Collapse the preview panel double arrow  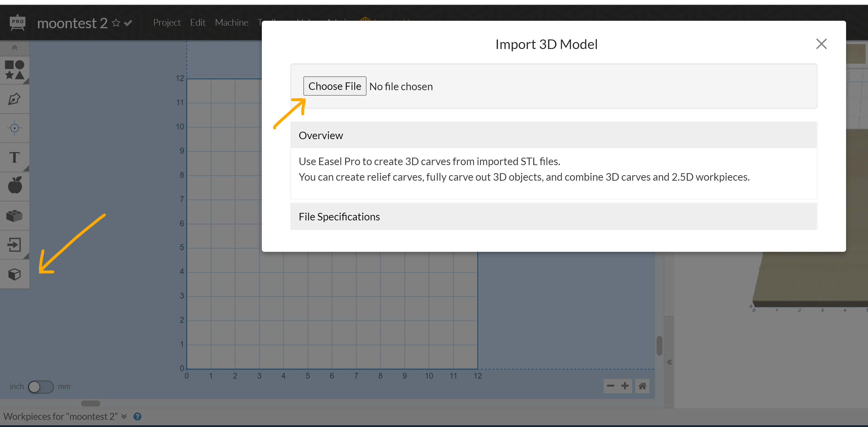[x=669, y=362]
